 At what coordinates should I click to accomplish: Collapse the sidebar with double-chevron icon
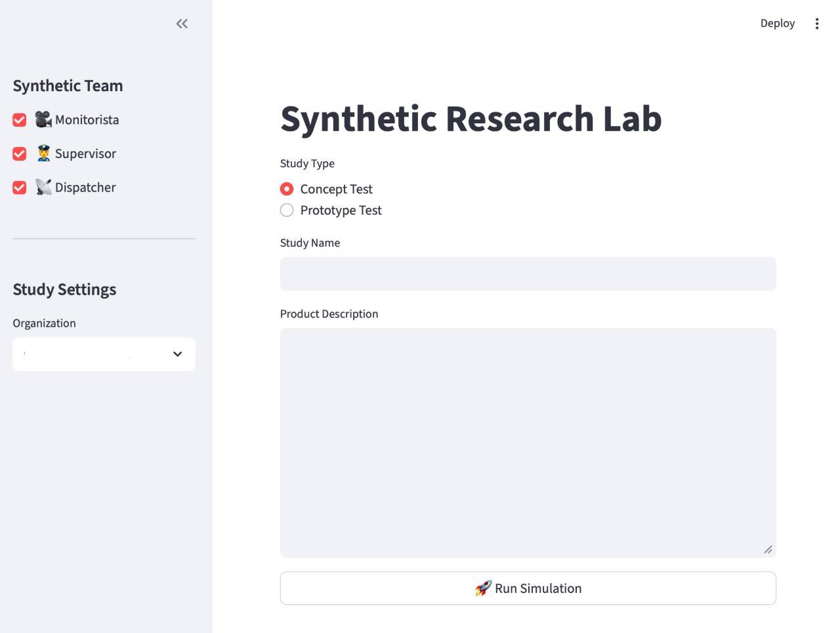point(182,24)
